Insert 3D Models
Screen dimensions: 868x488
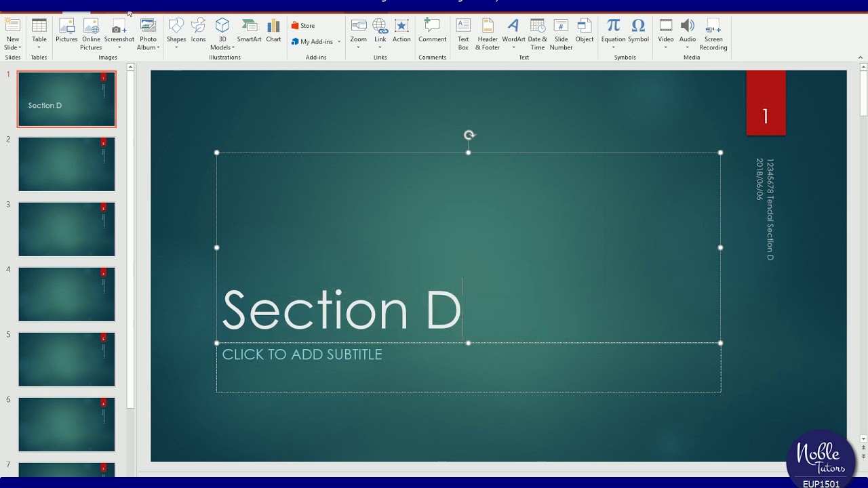tap(222, 35)
